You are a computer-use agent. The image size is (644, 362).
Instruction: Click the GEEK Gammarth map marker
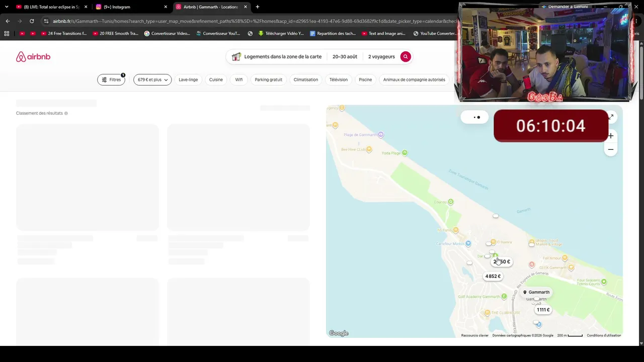(x=571, y=267)
